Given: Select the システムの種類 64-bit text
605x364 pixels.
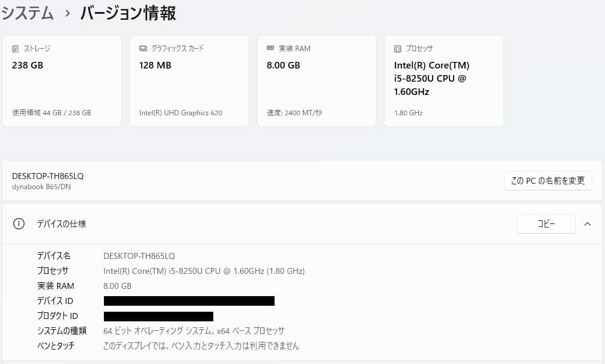Looking at the screenshot, I should click(x=193, y=330).
